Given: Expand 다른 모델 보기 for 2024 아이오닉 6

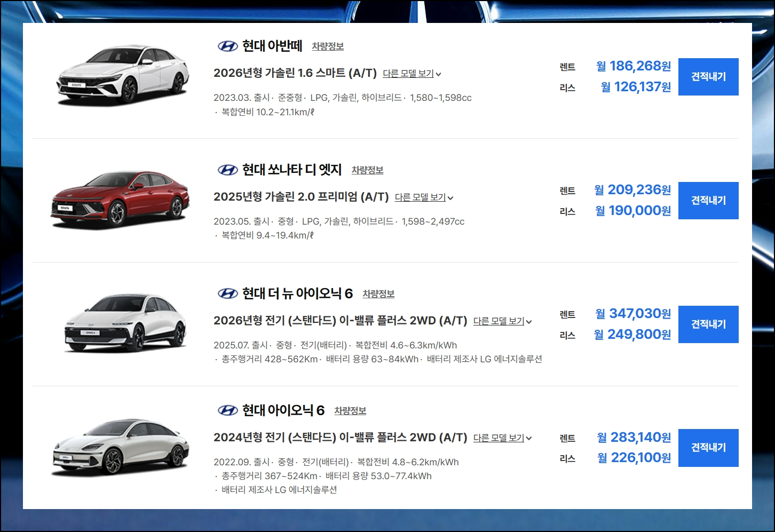Looking at the screenshot, I should click(x=503, y=438).
